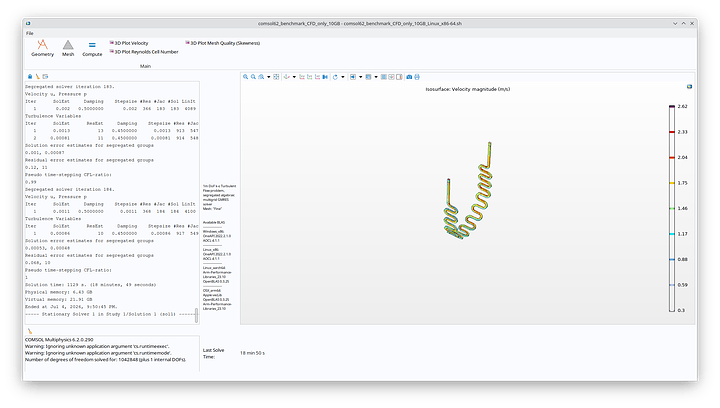Click the zoom box tool

click(261, 77)
